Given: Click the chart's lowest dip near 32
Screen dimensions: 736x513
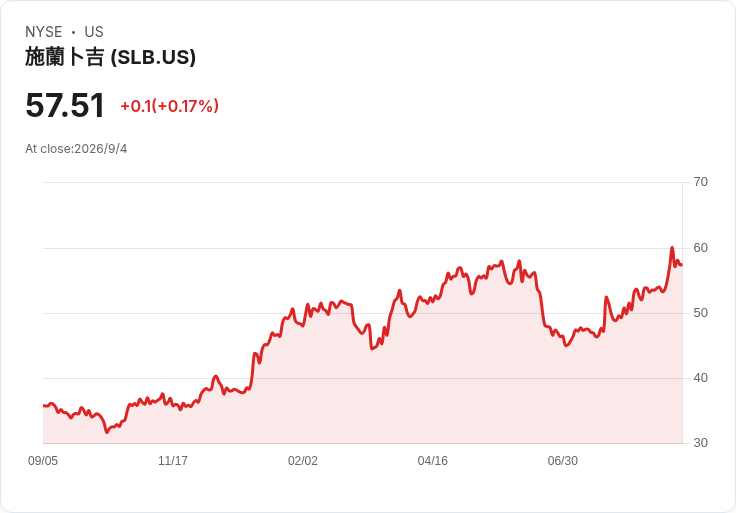Looking at the screenshot, I should click(x=107, y=432).
